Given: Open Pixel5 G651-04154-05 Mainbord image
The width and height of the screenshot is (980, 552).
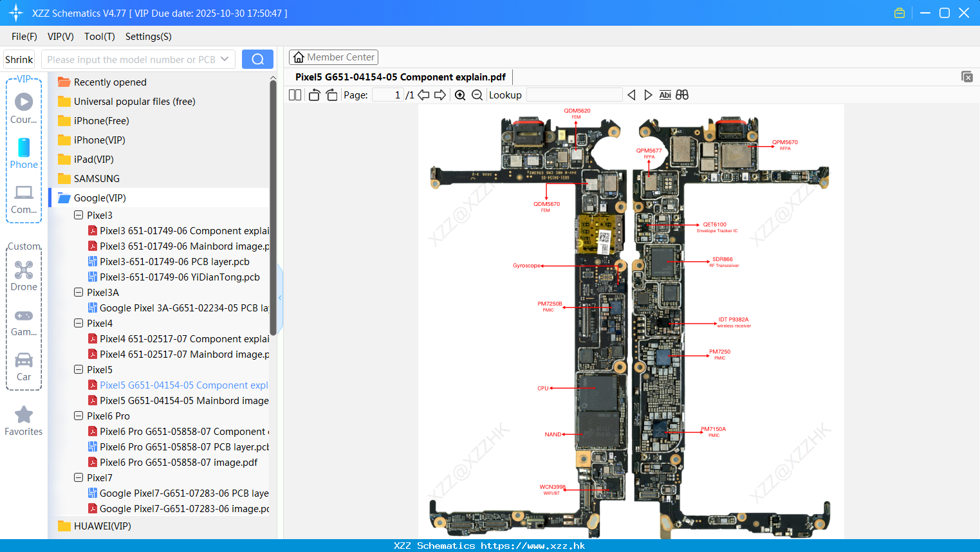Looking at the screenshot, I should 178,401.
